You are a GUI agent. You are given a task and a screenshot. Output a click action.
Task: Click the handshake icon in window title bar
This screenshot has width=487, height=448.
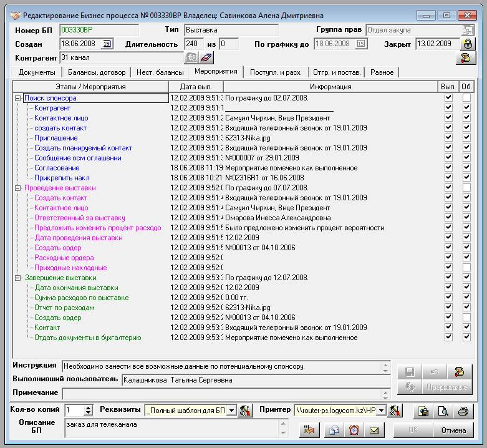(15, 15)
